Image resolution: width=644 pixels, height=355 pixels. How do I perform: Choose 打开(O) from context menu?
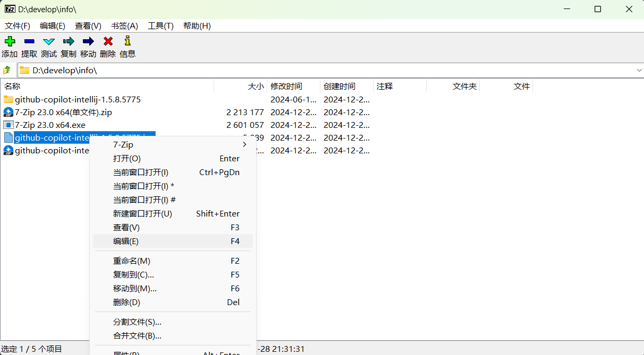coord(173,158)
